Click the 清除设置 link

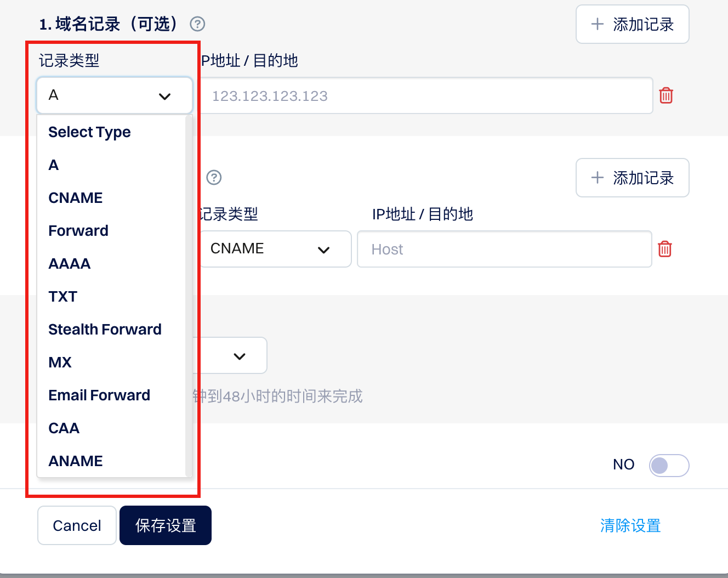point(630,525)
